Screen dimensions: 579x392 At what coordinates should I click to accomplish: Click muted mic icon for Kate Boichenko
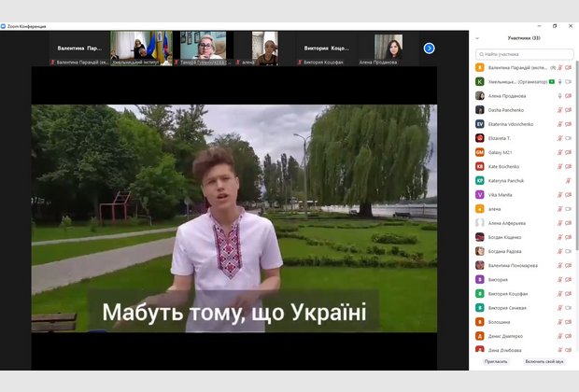coord(559,166)
